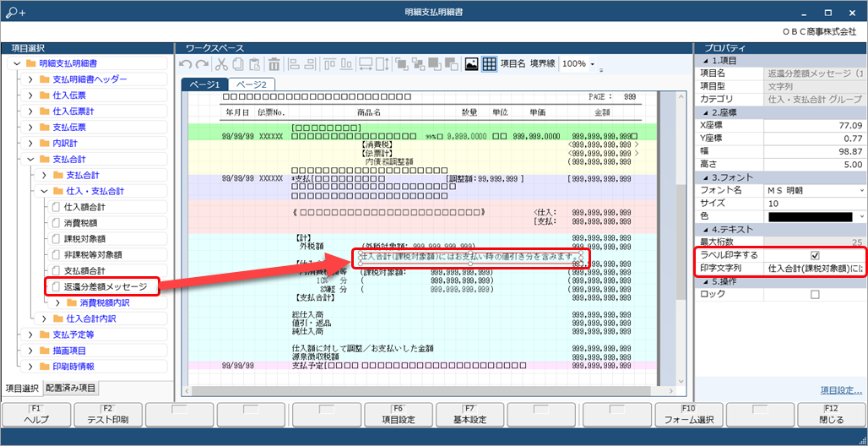Switch to the ページ2 tab
The width and height of the screenshot is (868, 446).
pos(252,84)
